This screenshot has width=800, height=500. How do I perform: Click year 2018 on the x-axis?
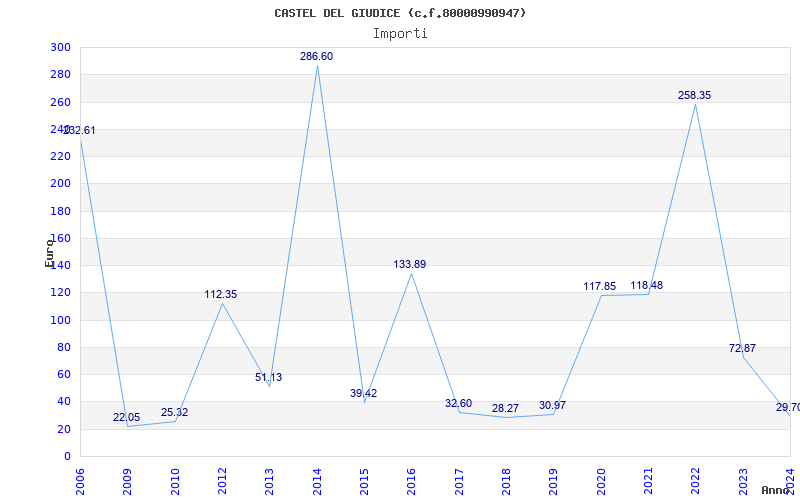point(506,482)
